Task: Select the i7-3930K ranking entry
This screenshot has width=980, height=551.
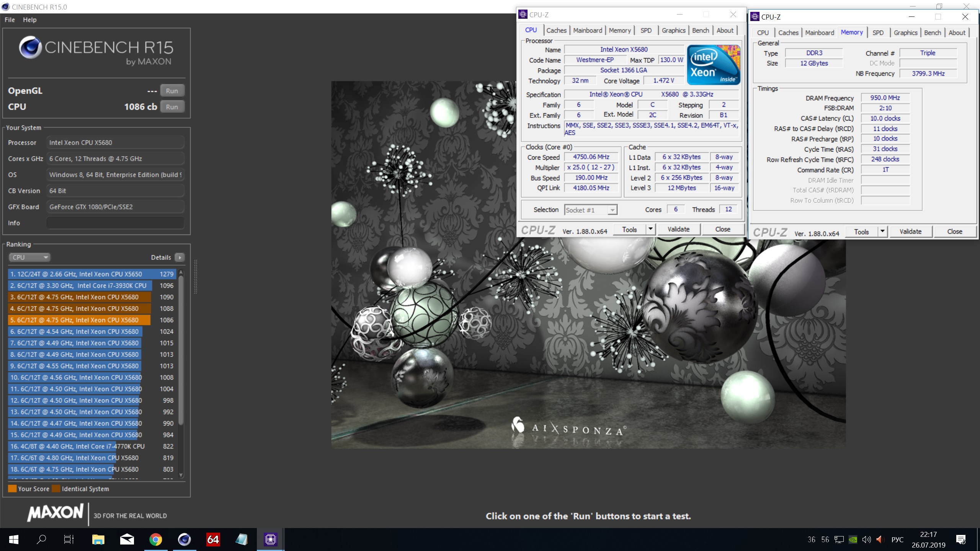Action: point(80,285)
